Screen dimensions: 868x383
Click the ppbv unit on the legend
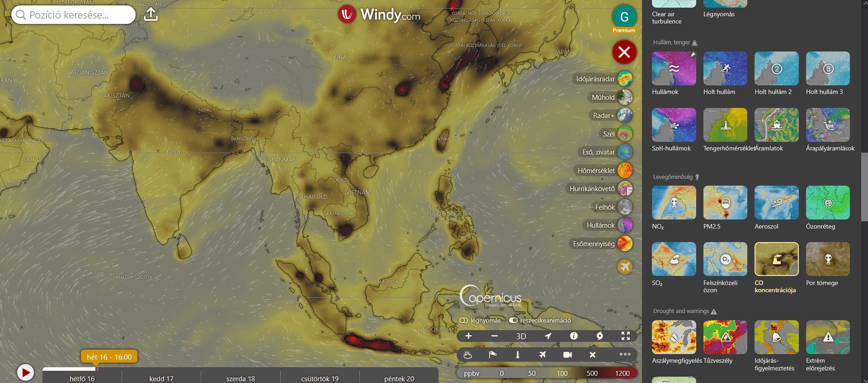click(472, 373)
